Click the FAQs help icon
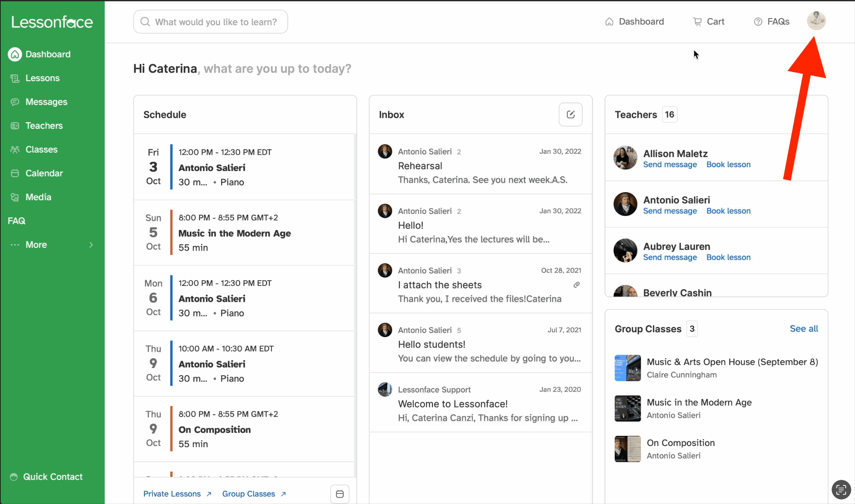Viewport: 855px width, 504px height. 758,22
